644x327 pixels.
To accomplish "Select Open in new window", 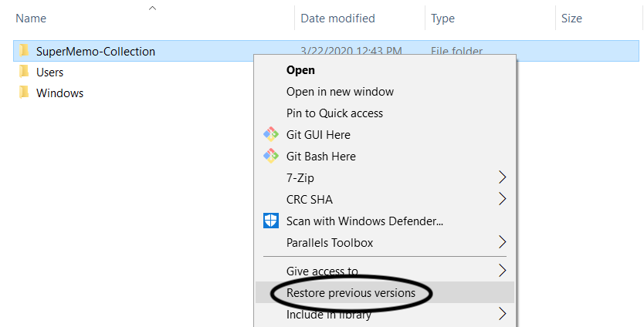I will coord(340,92).
